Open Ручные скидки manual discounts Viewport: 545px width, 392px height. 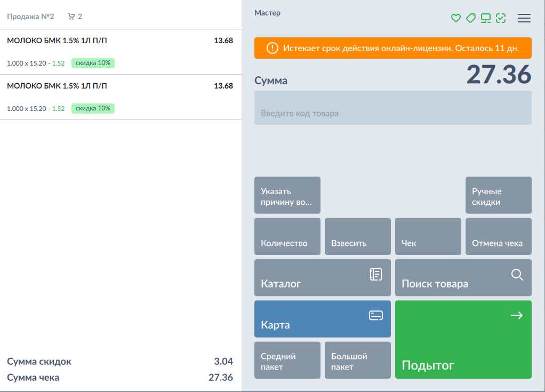[498, 195]
